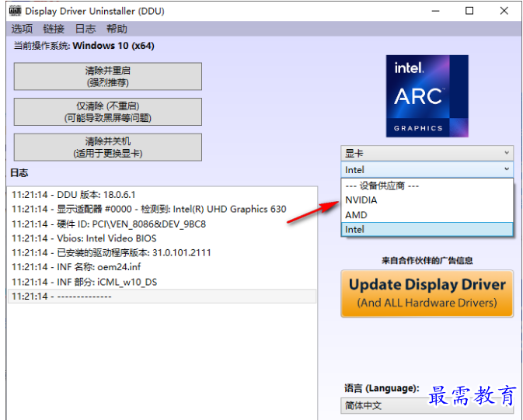Select NVIDIA from the vendor list
This screenshot has width=523, height=420.
427,200
